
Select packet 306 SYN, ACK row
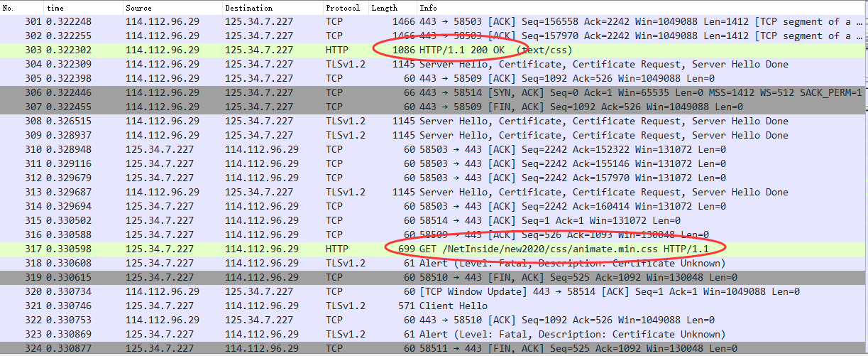[x=434, y=92]
